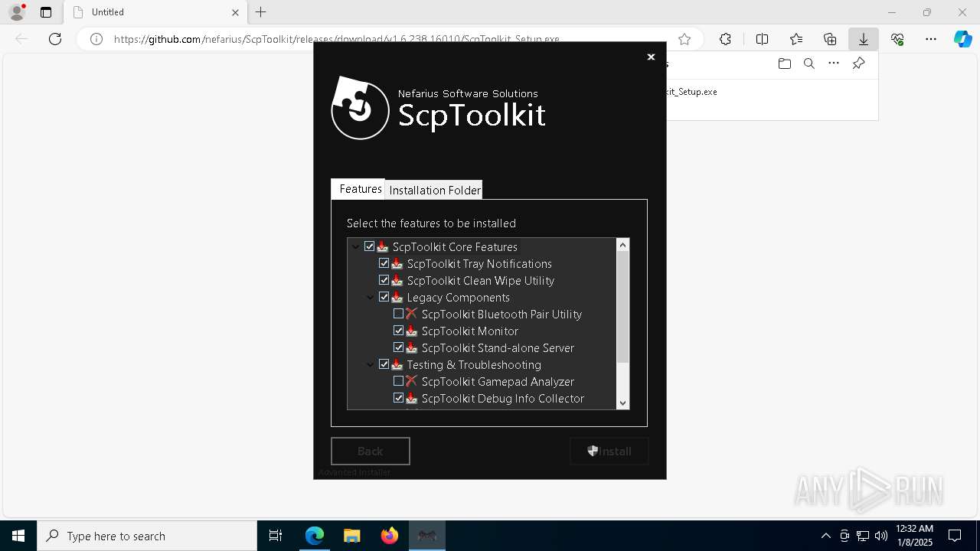
Task: Enable ScpToolkit Gamepad Analyzer checkbox
Action: click(x=398, y=381)
